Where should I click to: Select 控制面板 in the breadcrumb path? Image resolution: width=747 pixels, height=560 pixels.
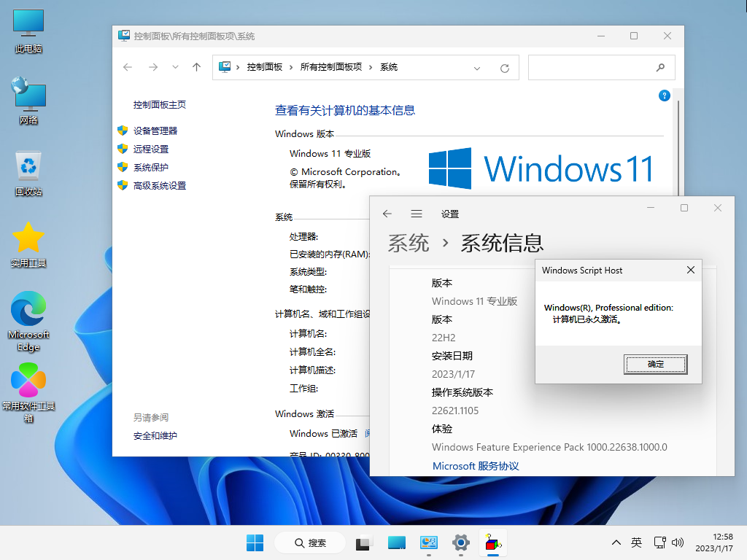pyautogui.click(x=264, y=67)
